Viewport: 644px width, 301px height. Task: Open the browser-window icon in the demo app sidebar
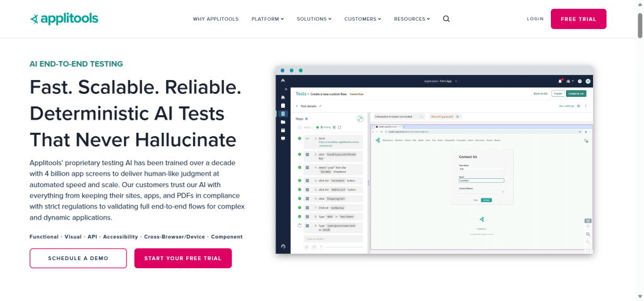point(283,130)
